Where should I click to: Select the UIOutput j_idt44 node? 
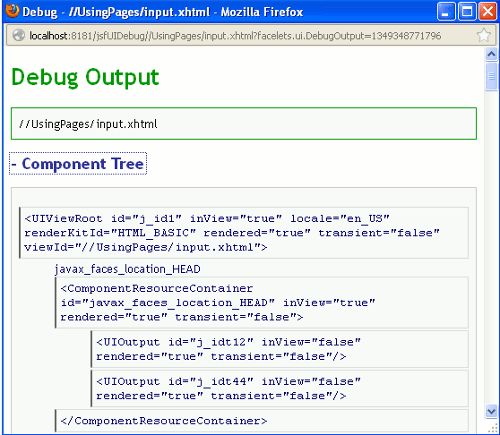280,388
